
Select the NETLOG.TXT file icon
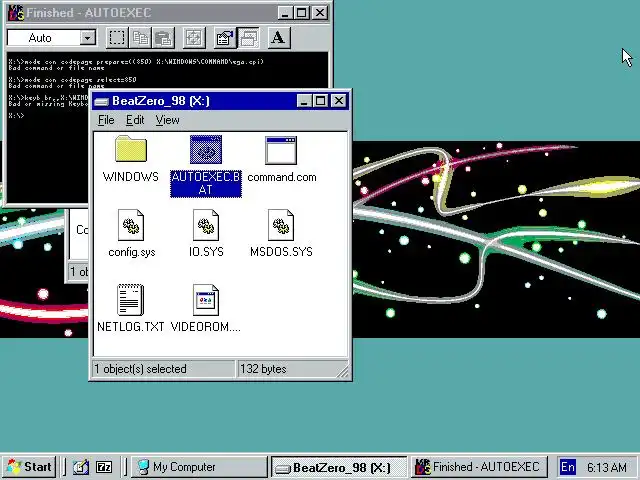click(x=131, y=300)
